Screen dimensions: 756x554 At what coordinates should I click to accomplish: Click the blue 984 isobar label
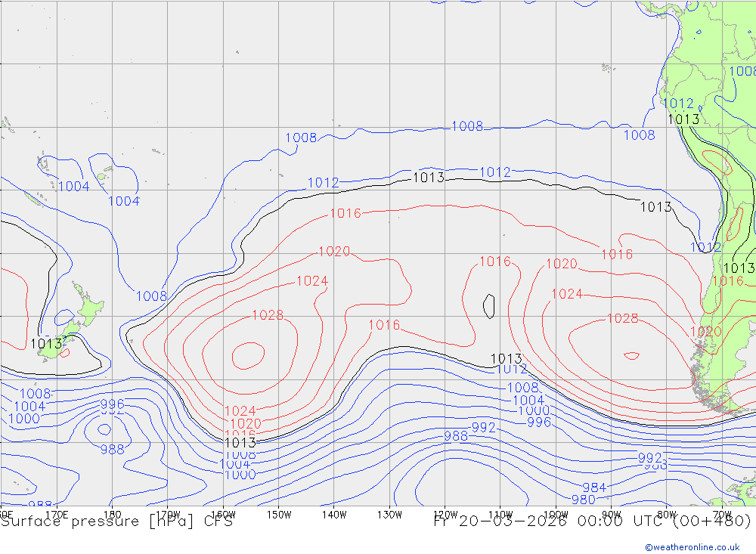pos(594,487)
